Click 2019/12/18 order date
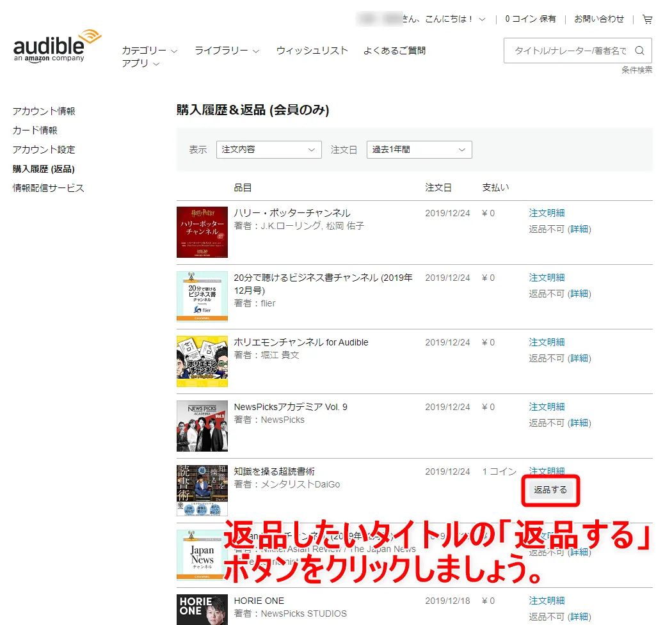 click(x=447, y=601)
